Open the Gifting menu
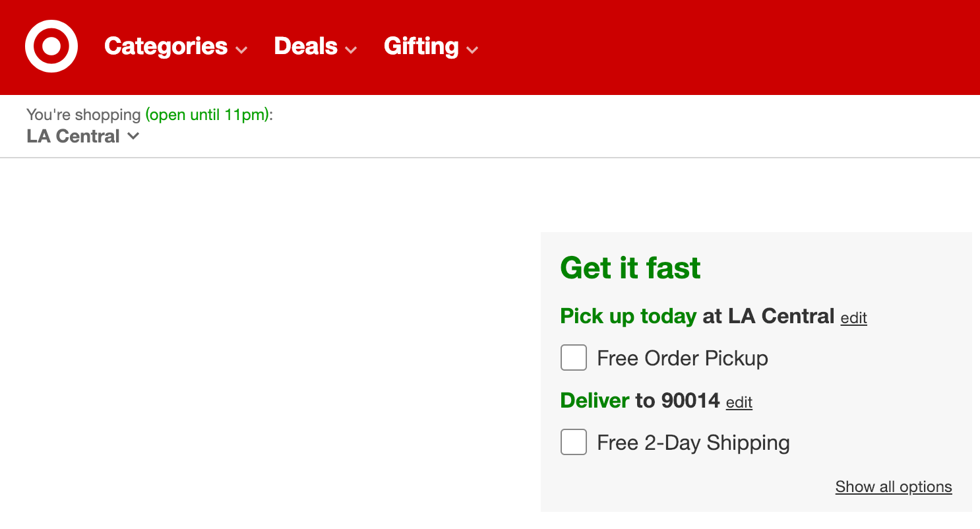This screenshot has height=529, width=980. click(x=421, y=46)
